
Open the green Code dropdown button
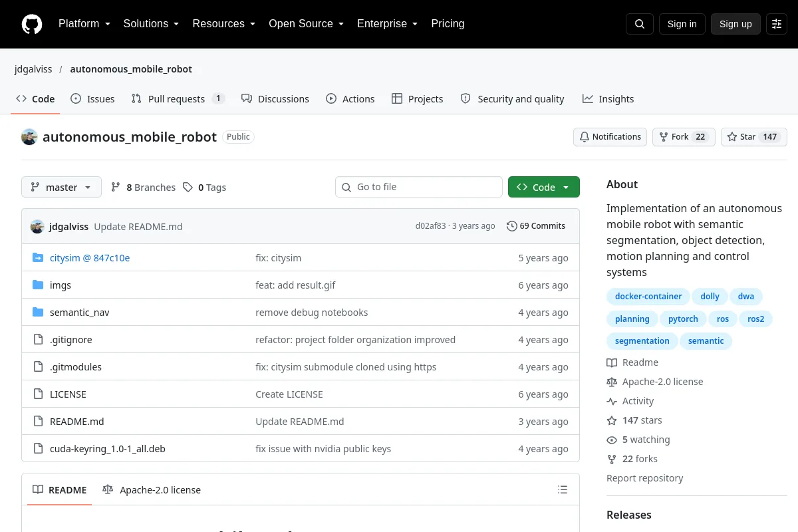click(544, 188)
